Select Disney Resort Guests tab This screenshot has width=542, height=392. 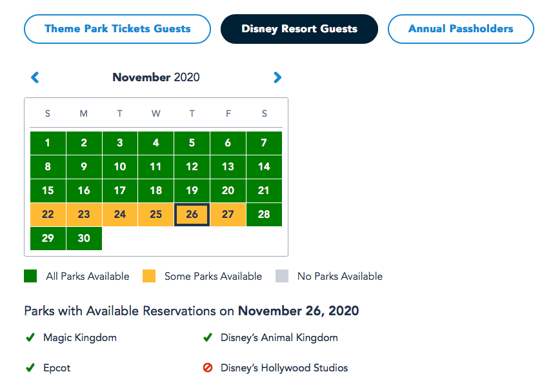(299, 29)
